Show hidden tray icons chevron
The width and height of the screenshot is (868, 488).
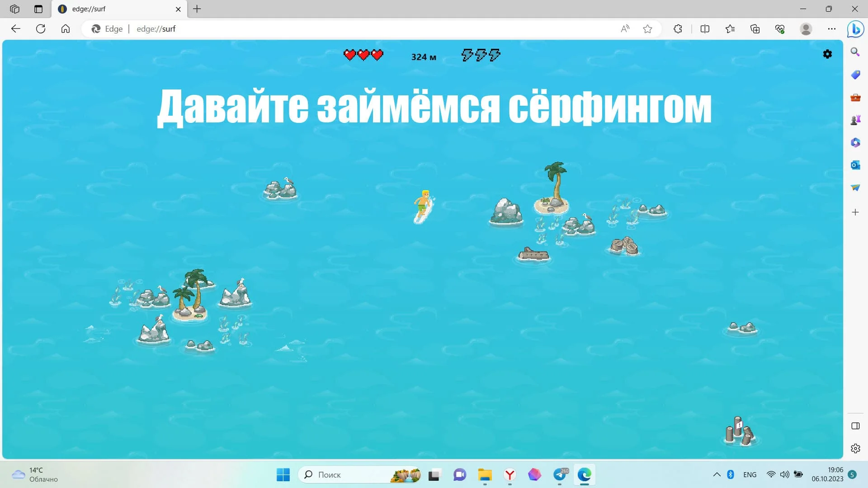point(717,474)
